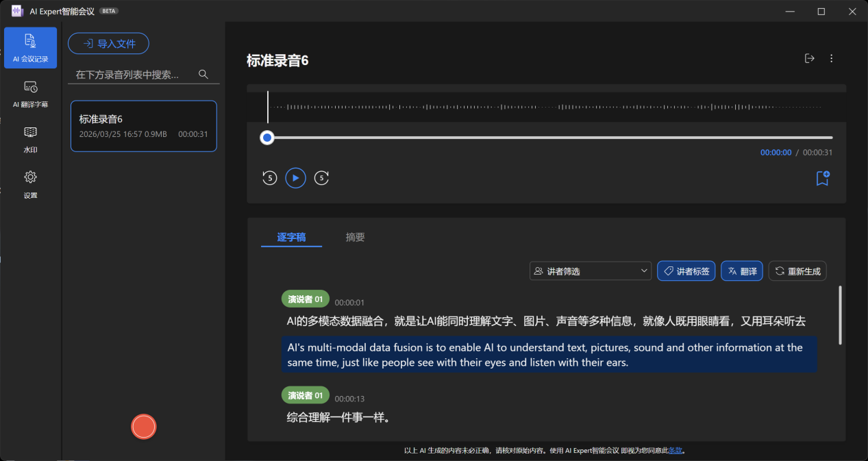Expand the 讲者筛选 speaker filter dropdown
This screenshot has width=868, height=461.
click(591, 271)
